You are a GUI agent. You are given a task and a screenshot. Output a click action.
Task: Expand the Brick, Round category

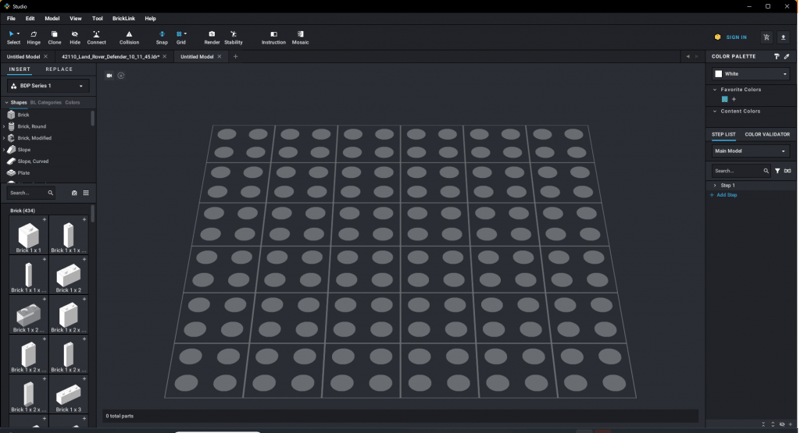(5, 126)
